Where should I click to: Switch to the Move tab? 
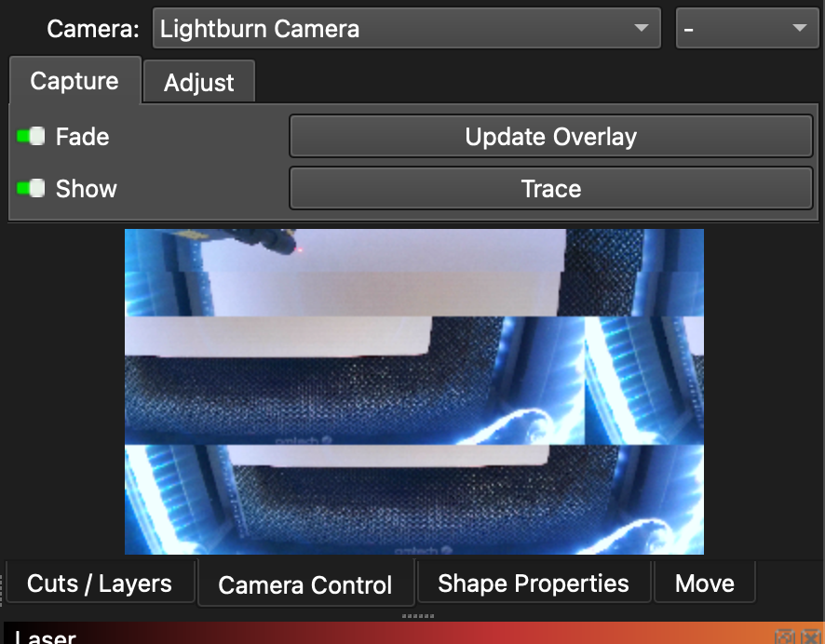[704, 584]
